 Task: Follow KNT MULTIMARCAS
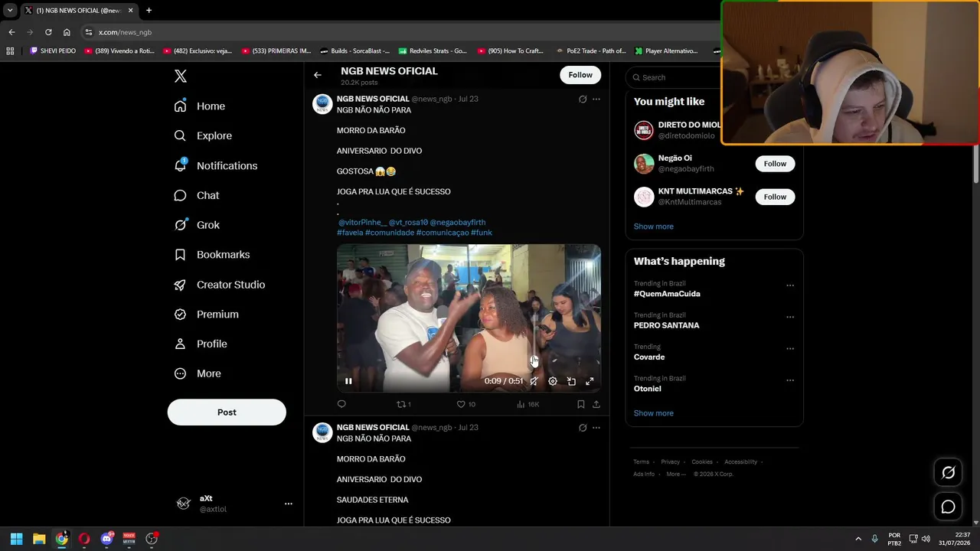(775, 197)
